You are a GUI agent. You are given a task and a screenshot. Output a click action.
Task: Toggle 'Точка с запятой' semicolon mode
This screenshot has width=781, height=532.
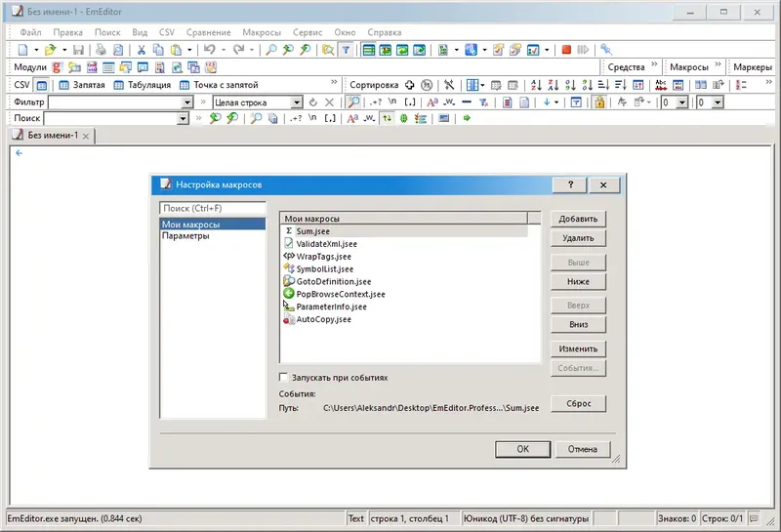click(x=219, y=85)
